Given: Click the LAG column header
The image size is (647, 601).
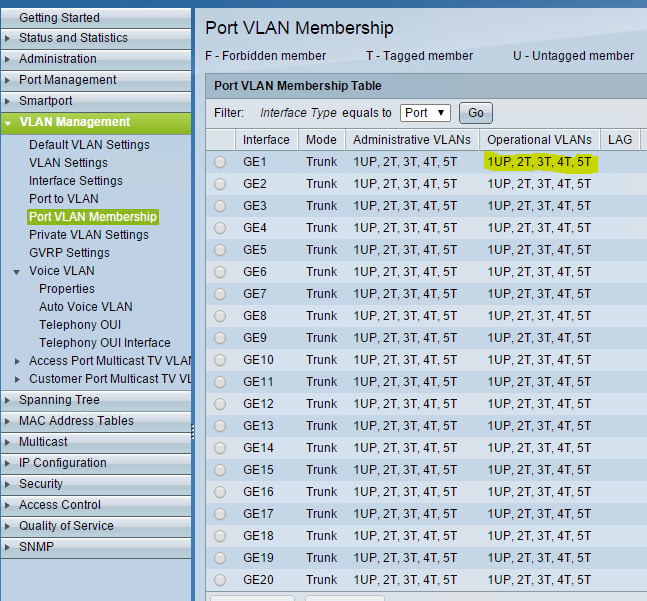Looking at the screenshot, I should click(x=620, y=140).
